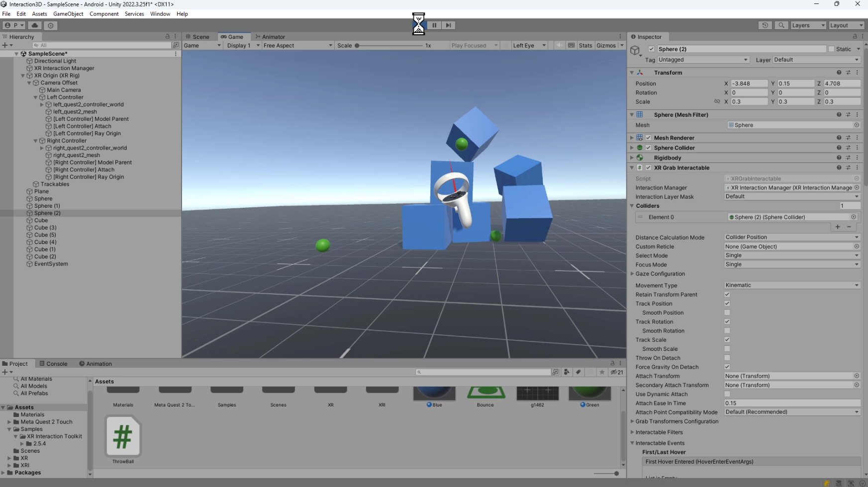Click the search magnifier icon in the toolbar

781,25
